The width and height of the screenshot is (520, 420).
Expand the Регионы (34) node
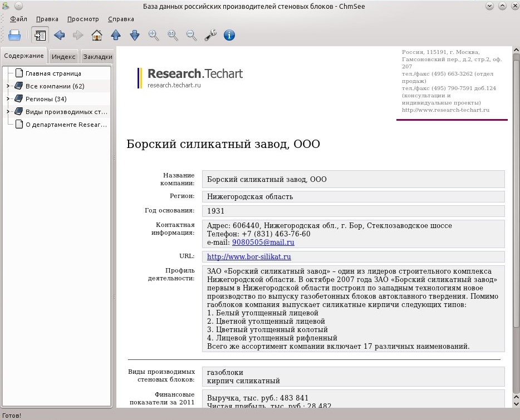click(8, 99)
